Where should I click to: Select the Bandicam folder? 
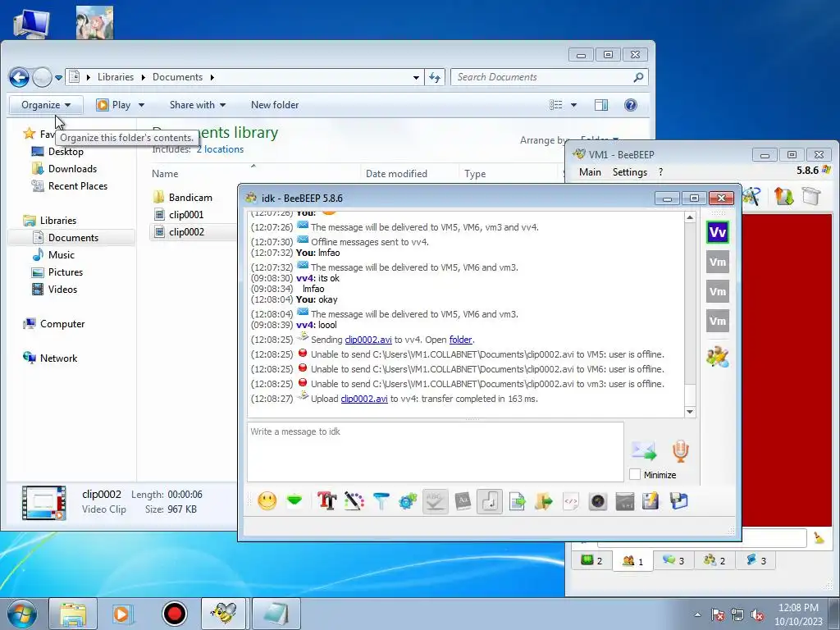click(190, 198)
